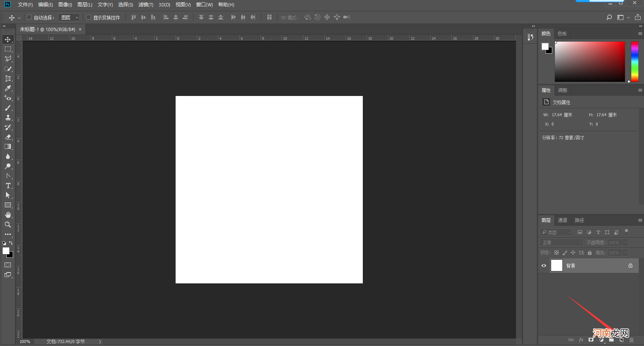Open the Color panel flyout menu

tap(640, 33)
